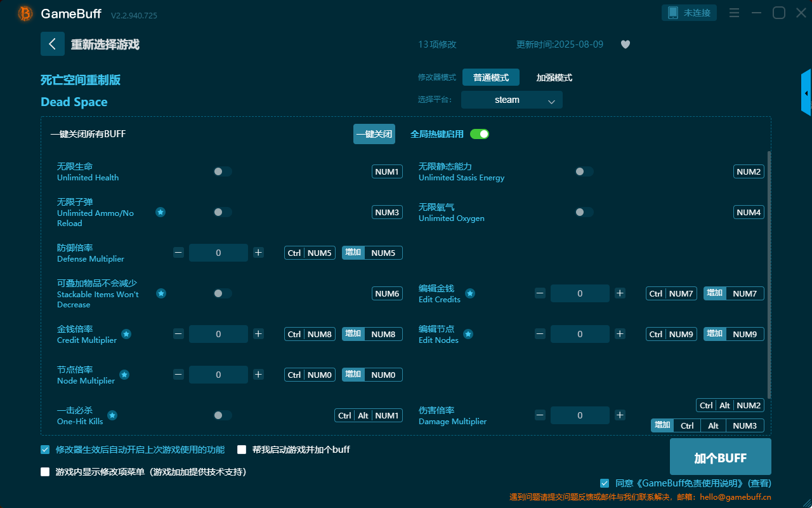Click the 一键关闭 button

click(374, 134)
